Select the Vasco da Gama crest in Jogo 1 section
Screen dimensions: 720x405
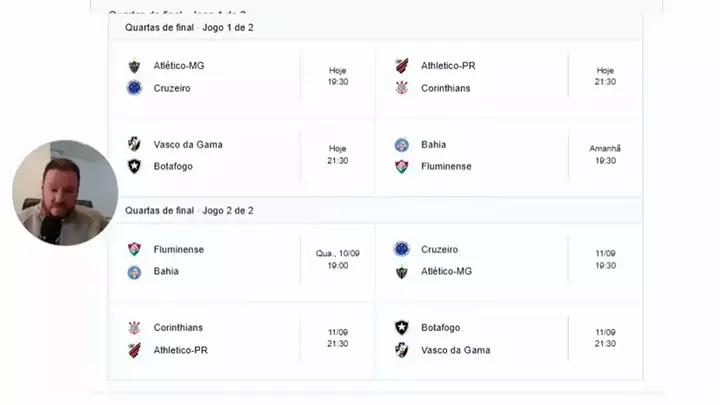tap(134, 144)
